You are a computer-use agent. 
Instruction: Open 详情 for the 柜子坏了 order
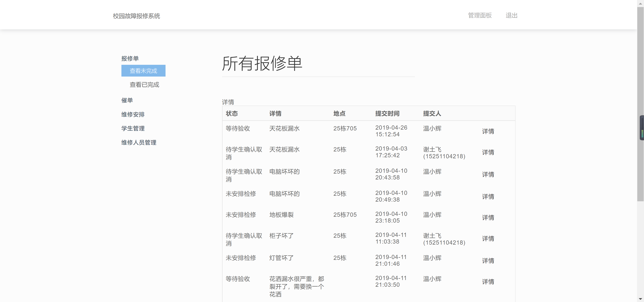click(x=488, y=238)
